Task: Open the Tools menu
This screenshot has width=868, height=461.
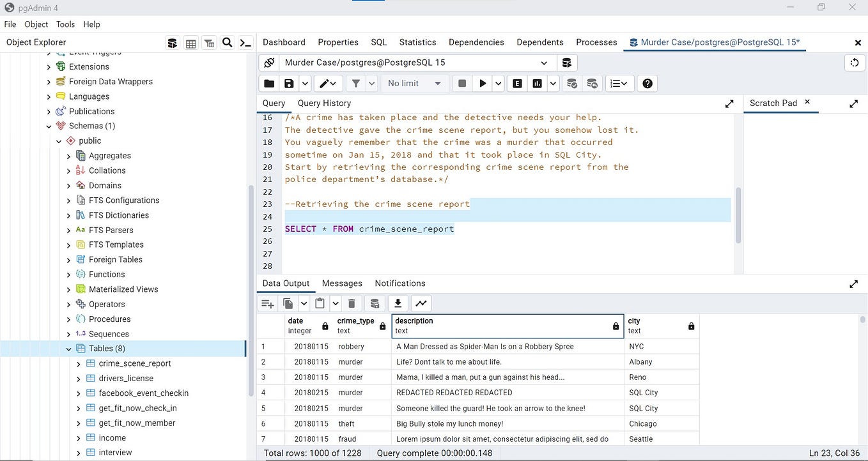Action: point(65,24)
